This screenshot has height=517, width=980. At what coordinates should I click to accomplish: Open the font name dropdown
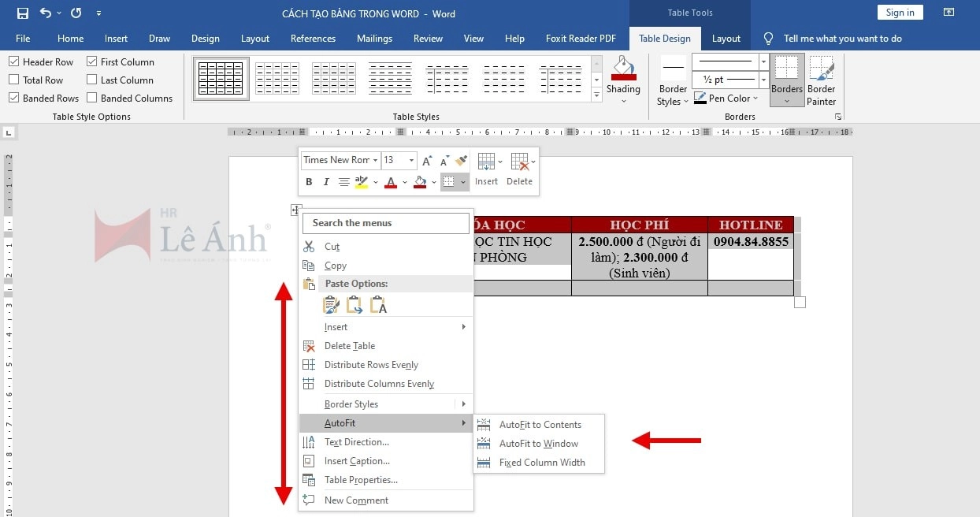pos(375,160)
